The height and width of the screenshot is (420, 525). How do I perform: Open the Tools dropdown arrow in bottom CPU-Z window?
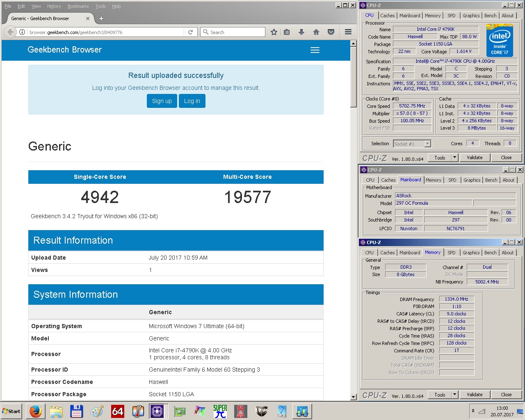pyautogui.click(x=454, y=395)
